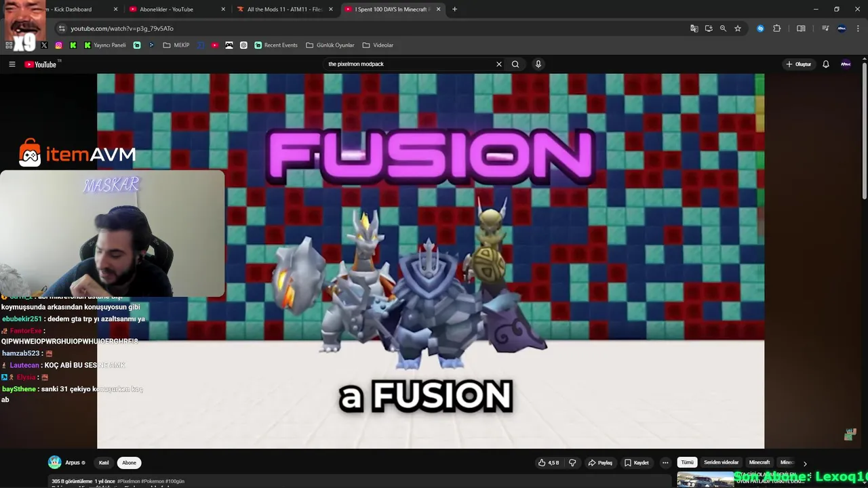This screenshot has height=488, width=868.
Task: Open the Arpus channel name
Action: [x=73, y=463]
